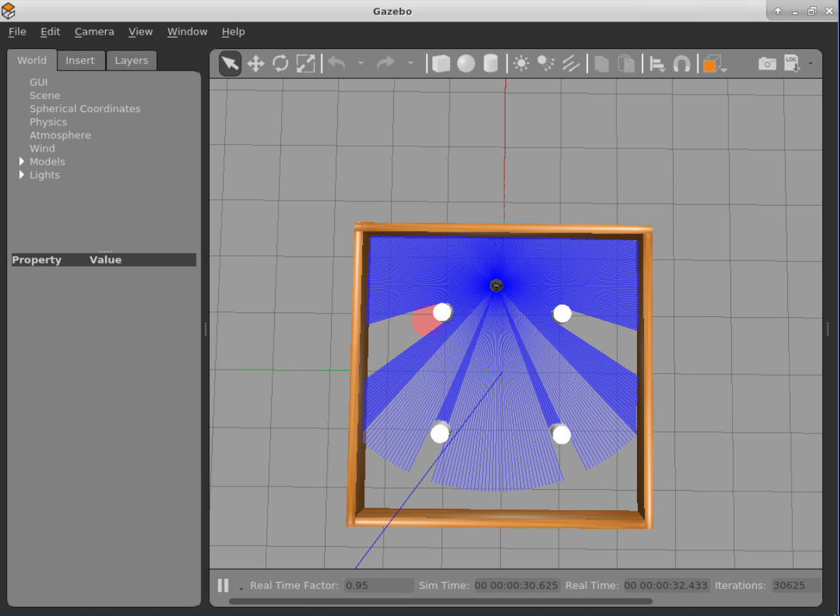Click the horizontal scrollbar in status bar
The width and height of the screenshot is (840, 616).
[440, 601]
